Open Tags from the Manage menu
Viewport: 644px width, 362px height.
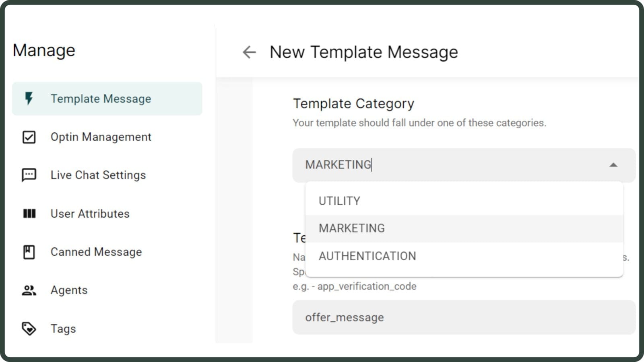click(63, 329)
